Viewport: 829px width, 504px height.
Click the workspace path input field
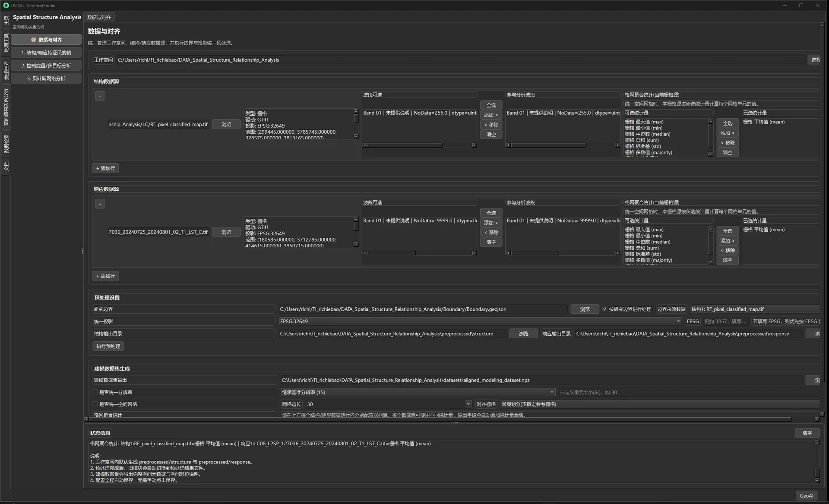click(x=460, y=60)
